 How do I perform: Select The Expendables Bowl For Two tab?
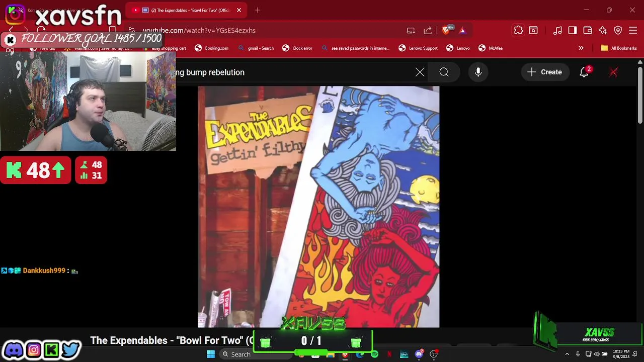tap(186, 10)
